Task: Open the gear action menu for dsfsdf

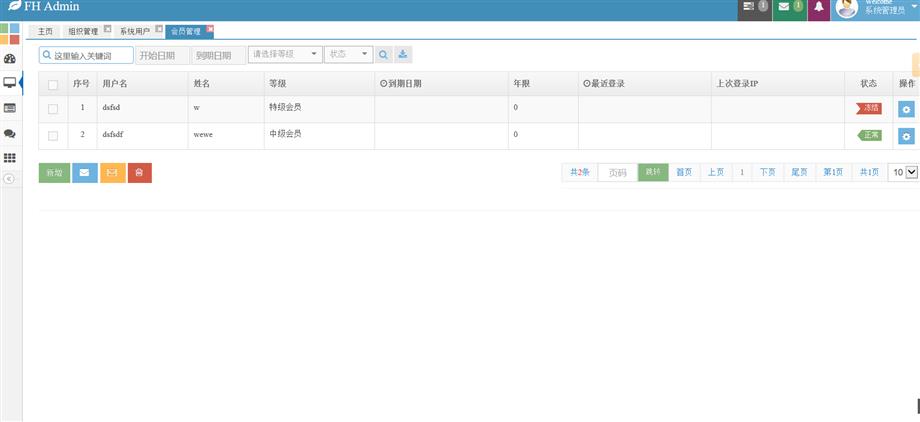Action: click(906, 136)
